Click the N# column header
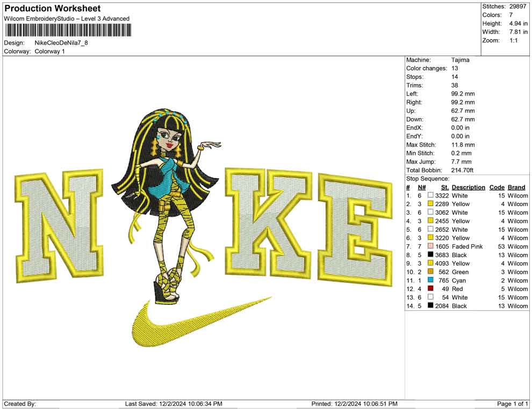532x409 pixels. click(x=422, y=187)
